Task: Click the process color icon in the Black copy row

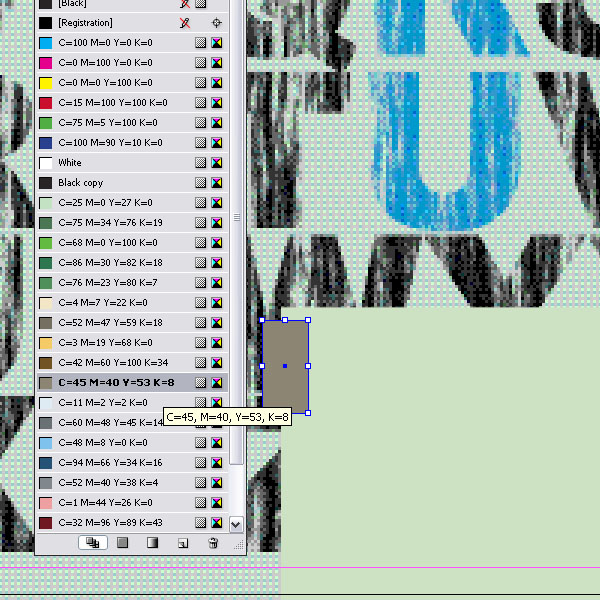Action: click(x=201, y=183)
